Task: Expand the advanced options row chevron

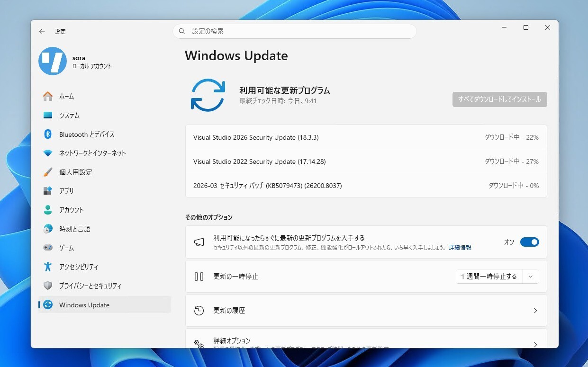Action: [x=535, y=344]
